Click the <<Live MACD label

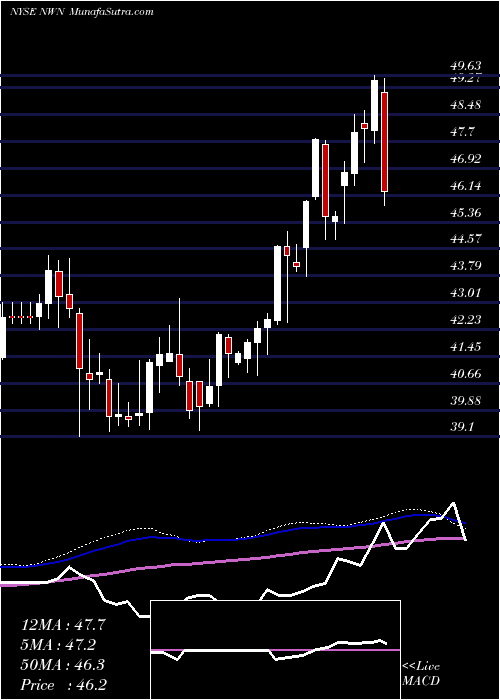[421, 674]
